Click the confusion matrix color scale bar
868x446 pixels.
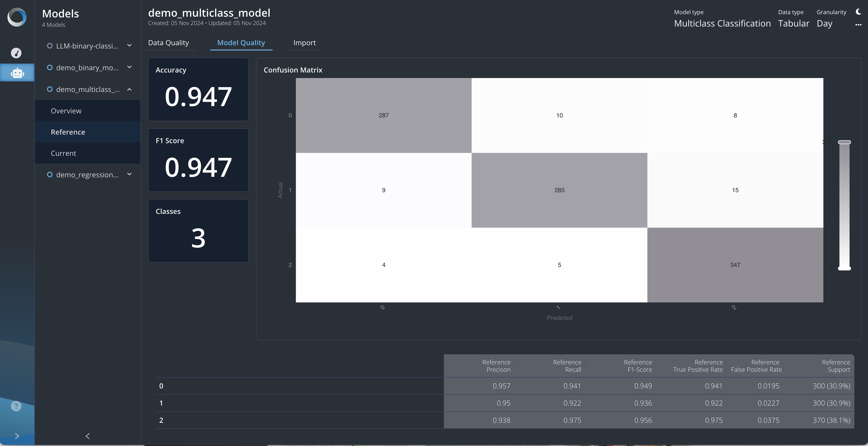pyautogui.click(x=844, y=205)
